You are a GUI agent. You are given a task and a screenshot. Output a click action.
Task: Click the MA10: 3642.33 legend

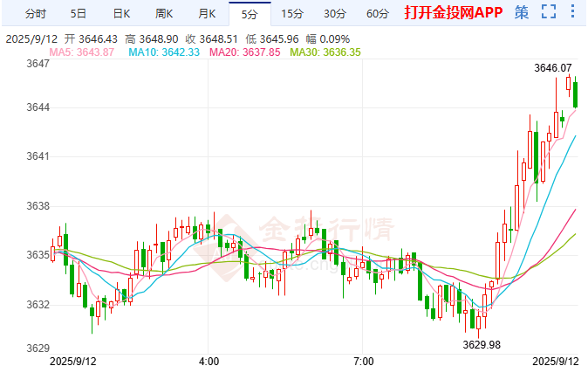(164, 52)
